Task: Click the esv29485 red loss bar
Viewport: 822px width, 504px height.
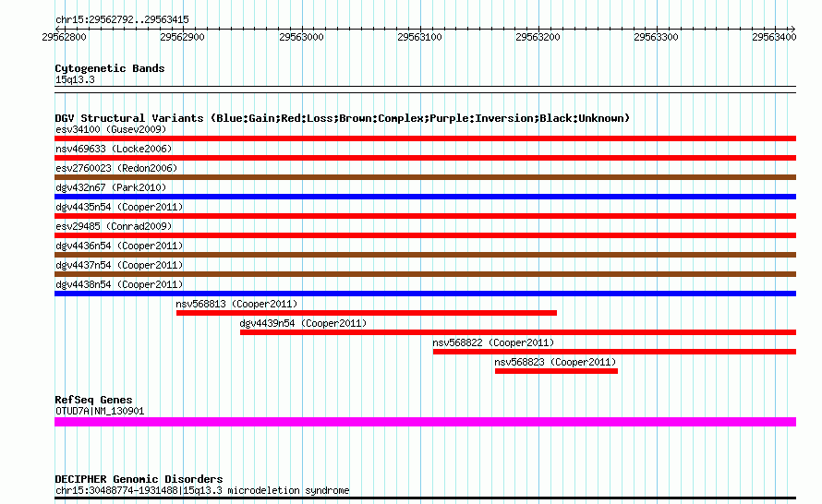Action: (x=425, y=235)
